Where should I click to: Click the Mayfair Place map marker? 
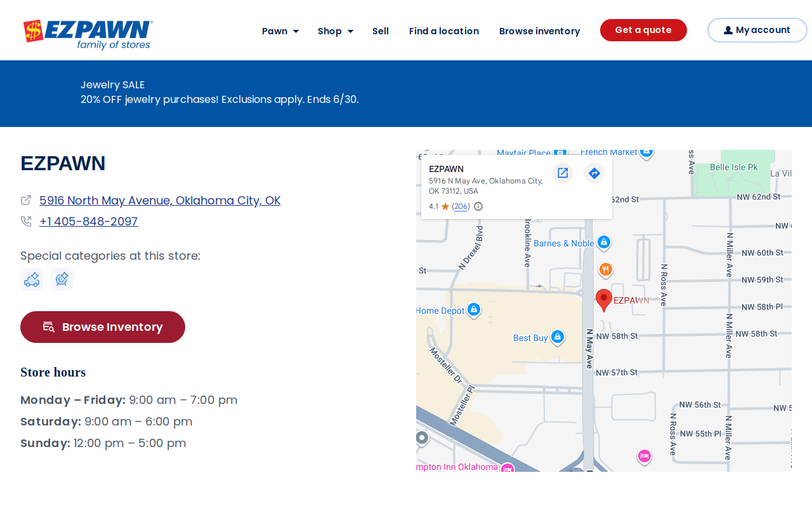pyautogui.click(x=560, y=153)
